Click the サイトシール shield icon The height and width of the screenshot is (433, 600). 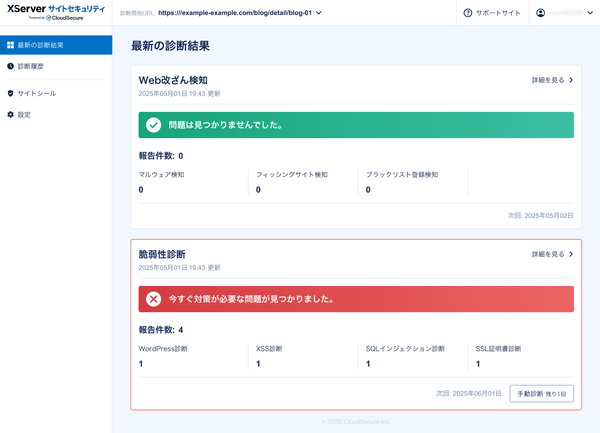pos(10,93)
